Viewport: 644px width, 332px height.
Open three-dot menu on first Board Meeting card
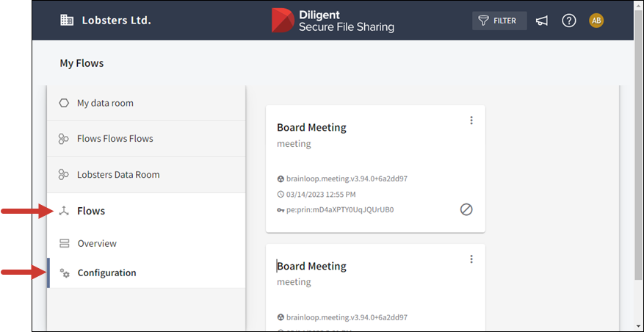[x=471, y=120]
